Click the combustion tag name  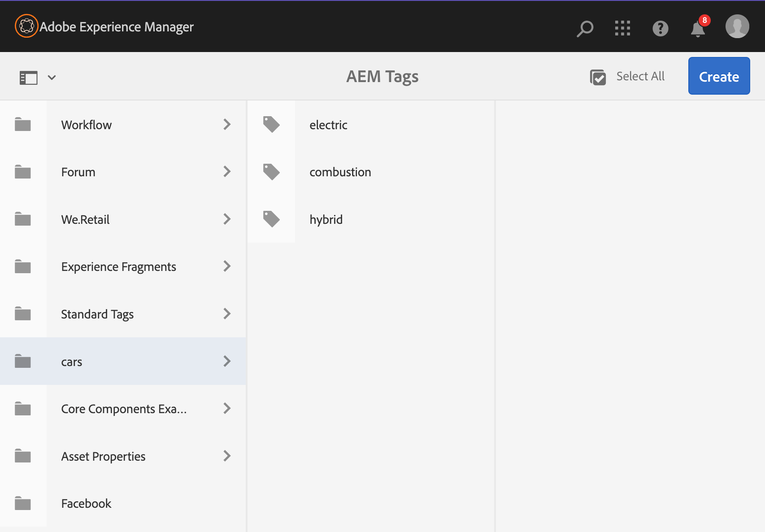click(x=340, y=172)
